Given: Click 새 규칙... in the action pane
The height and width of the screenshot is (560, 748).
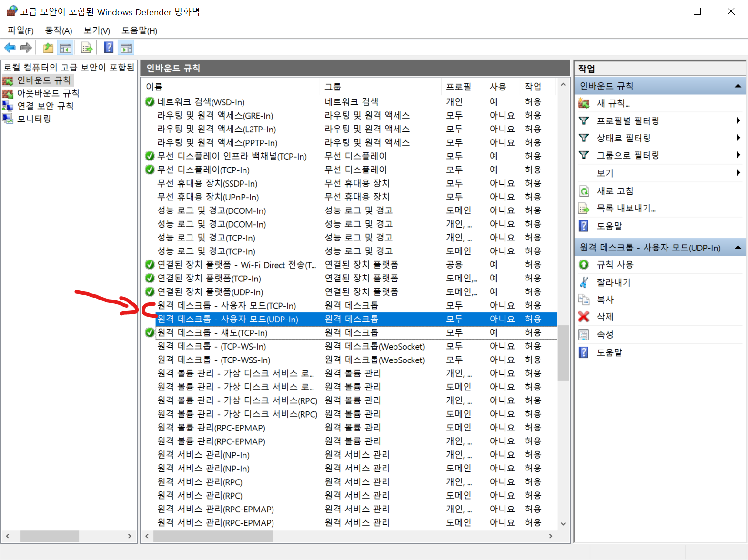Looking at the screenshot, I should click(613, 103).
